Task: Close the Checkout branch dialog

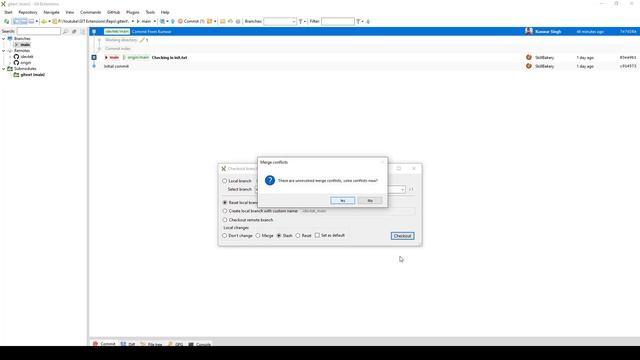Action: pos(414,169)
